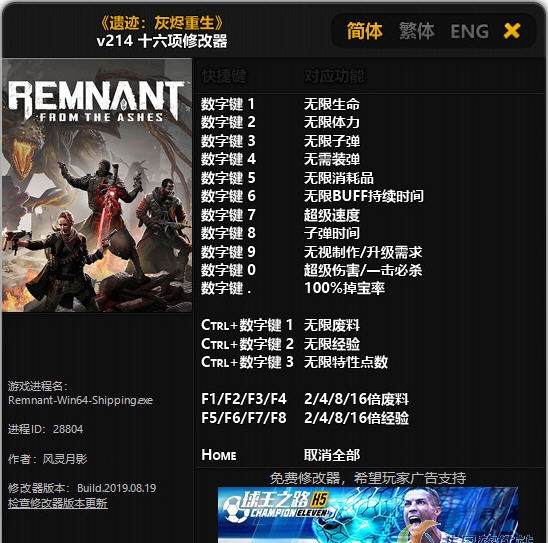Toggle 无限特性点数 option
Screen dimensions: 548x543
(346, 362)
